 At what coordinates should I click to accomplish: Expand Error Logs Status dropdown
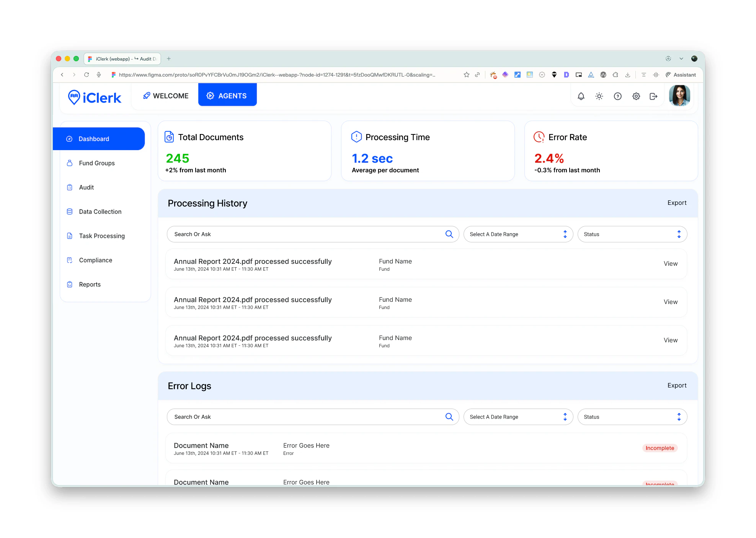click(x=632, y=417)
